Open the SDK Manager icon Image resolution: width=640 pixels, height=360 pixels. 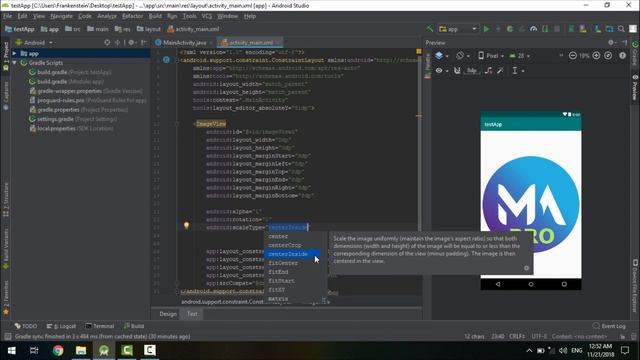(x=598, y=29)
